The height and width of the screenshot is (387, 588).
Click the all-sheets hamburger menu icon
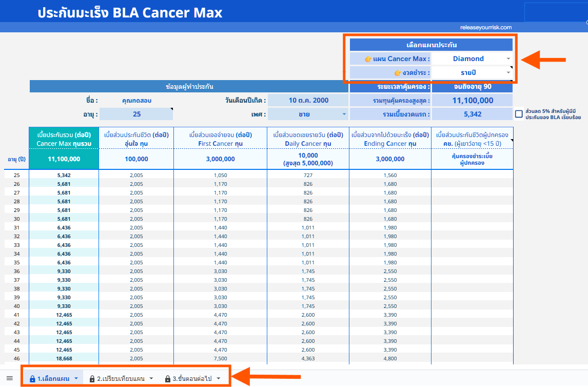pos(9,379)
